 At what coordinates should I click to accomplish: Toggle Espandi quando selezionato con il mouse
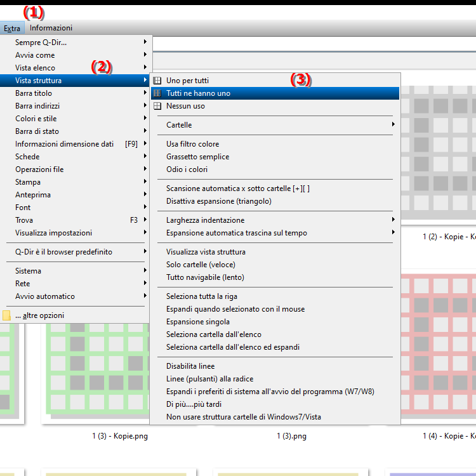[275, 309]
